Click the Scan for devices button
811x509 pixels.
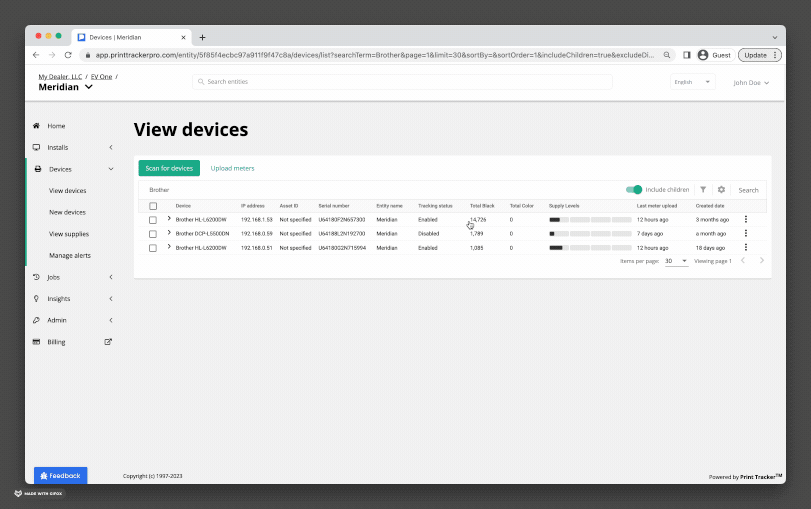(169, 168)
